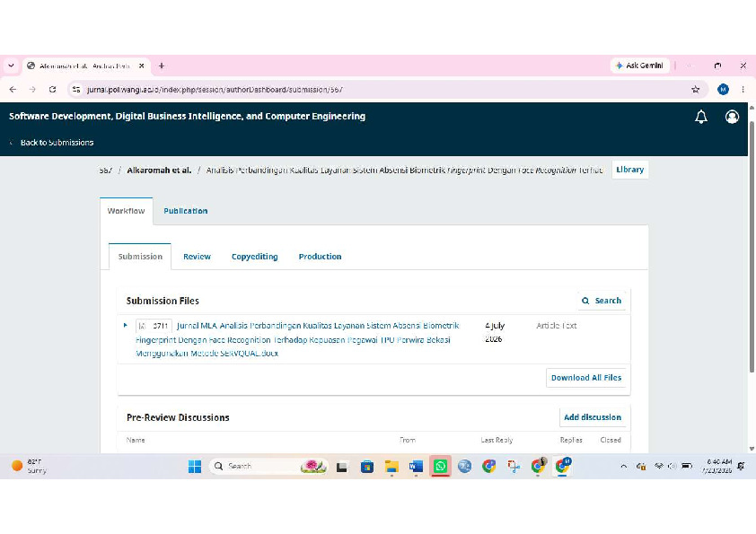Open the tab search dropdown in Chrome

pyautogui.click(x=11, y=66)
